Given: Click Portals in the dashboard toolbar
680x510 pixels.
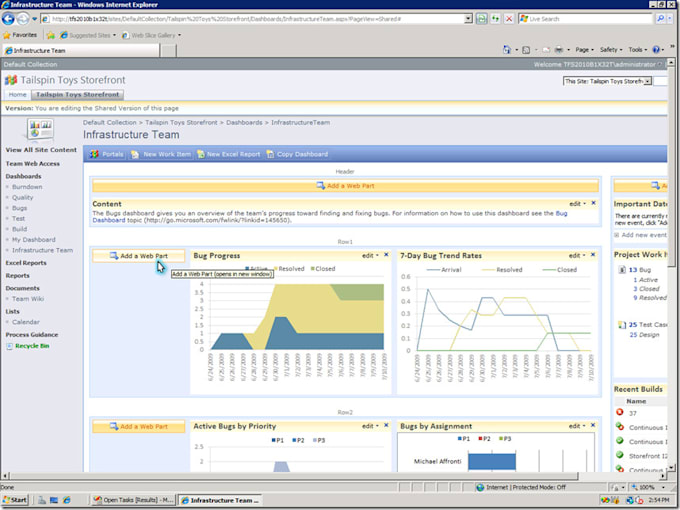Looking at the screenshot, I should click(107, 154).
